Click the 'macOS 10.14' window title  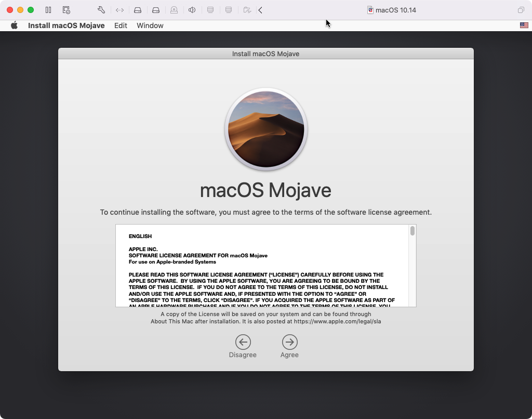pyautogui.click(x=395, y=10)
